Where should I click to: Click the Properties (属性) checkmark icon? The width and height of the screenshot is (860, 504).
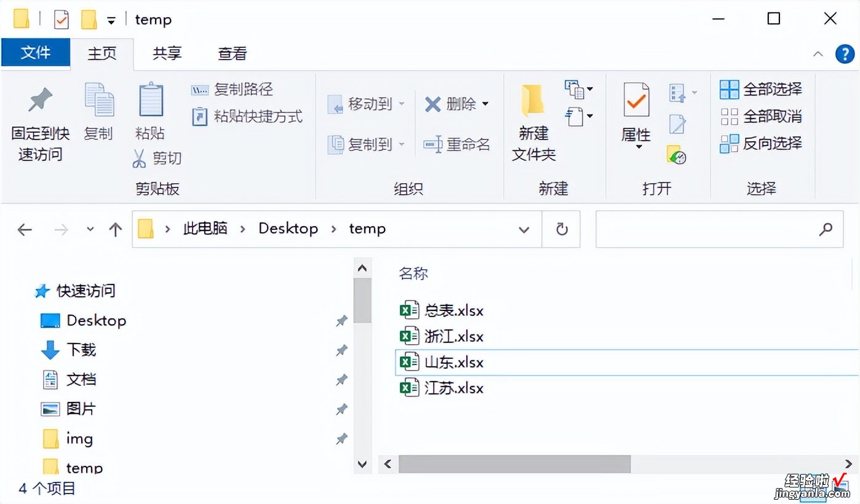(x=636, y=100)
